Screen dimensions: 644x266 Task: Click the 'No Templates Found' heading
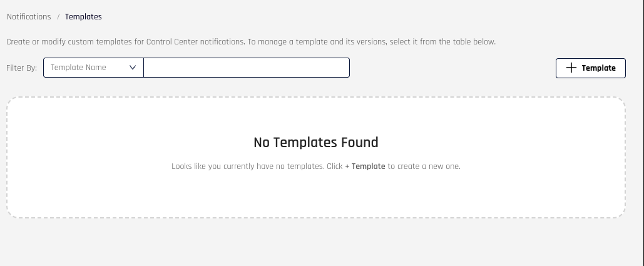click(315, 143)
